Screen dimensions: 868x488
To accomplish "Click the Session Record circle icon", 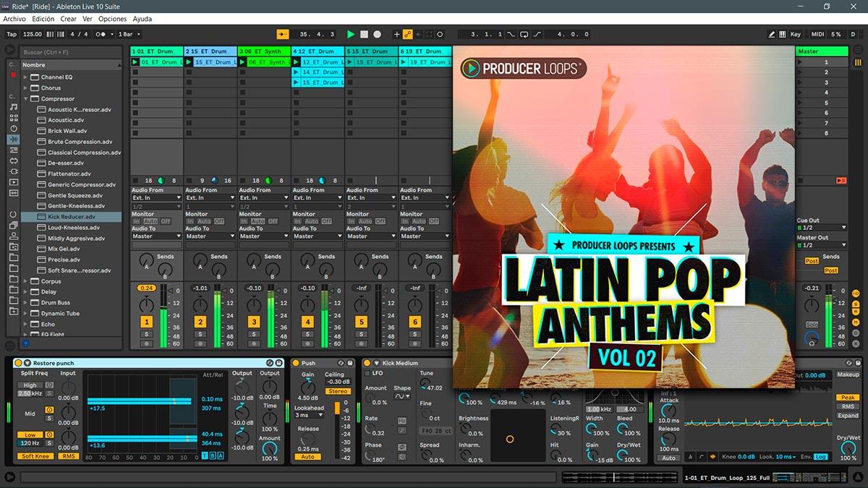I will point(440,34).
